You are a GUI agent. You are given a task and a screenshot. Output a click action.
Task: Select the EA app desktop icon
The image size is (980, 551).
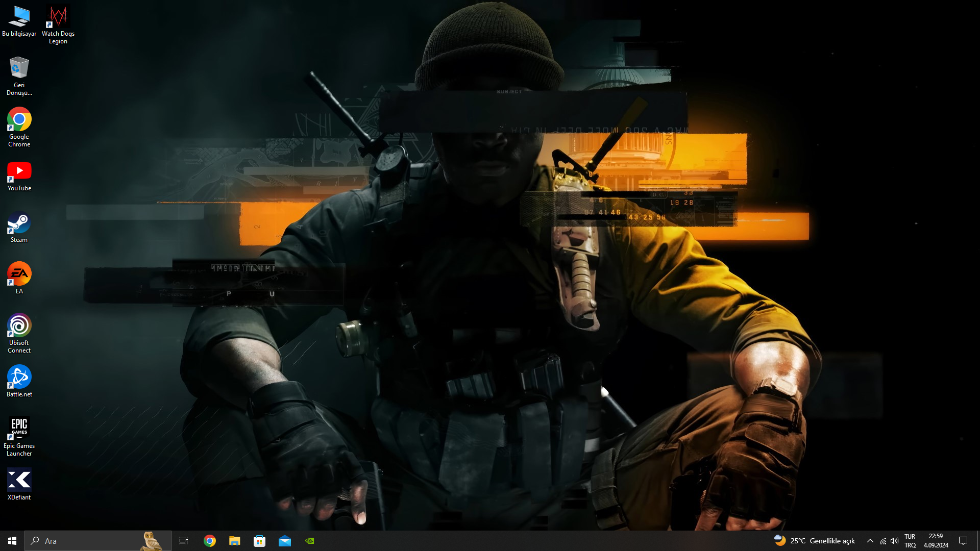19,275
